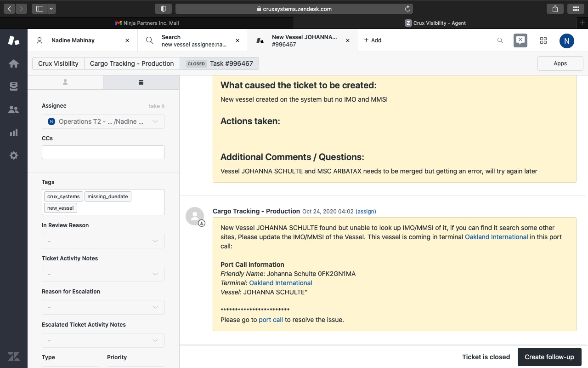Expand the In Review Reason dropdown
The width and height of the screenshot is (588, 368).
103,241
